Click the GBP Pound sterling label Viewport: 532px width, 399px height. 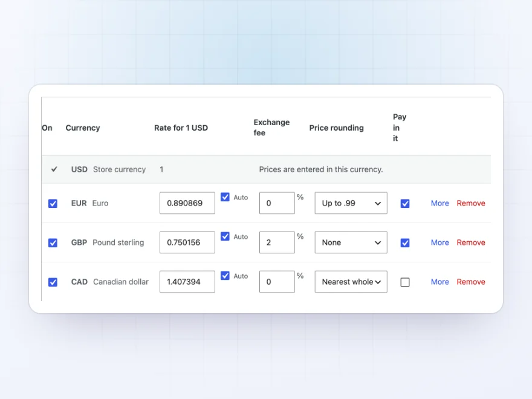point(108,242)
